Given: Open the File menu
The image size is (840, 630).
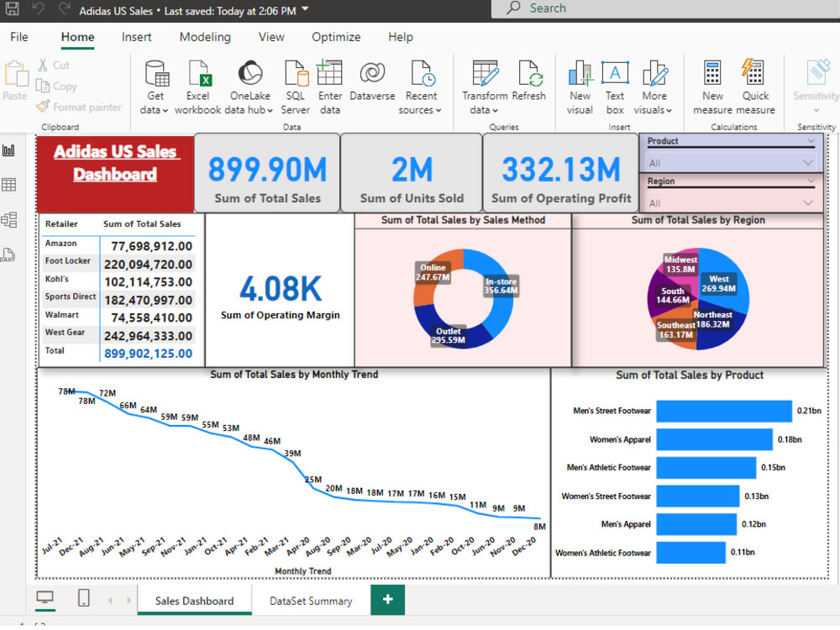Looking at the screenshot, I should [18, 37].
